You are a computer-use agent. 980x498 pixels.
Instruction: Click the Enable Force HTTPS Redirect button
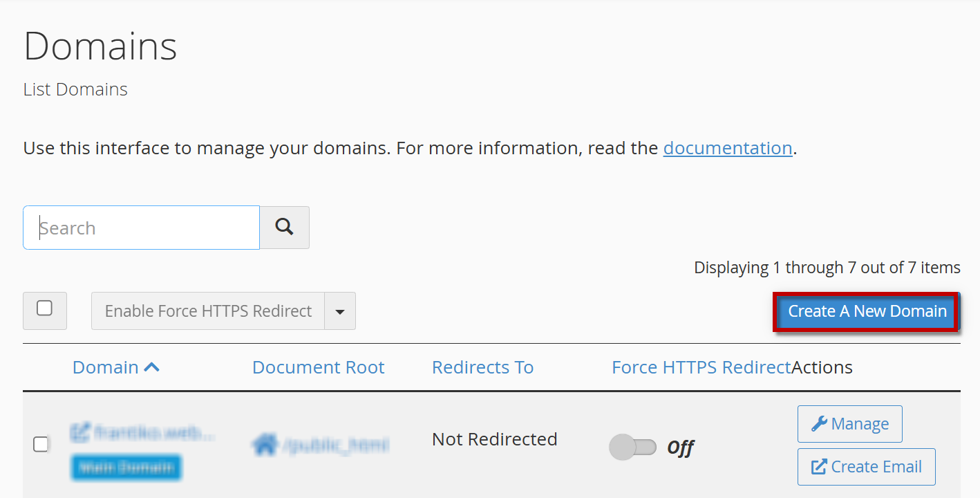pyautogui.click(x=208, y=311)
